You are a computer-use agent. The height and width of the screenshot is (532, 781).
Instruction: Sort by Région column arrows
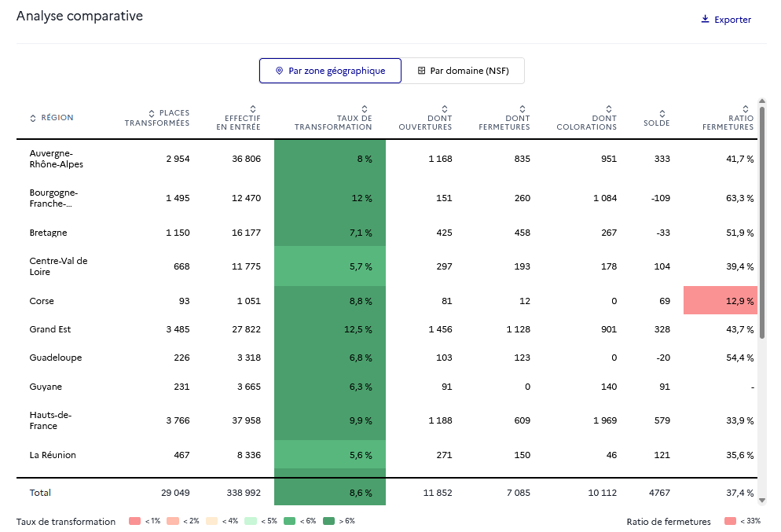pyautogui.click(x=33, y=118)
